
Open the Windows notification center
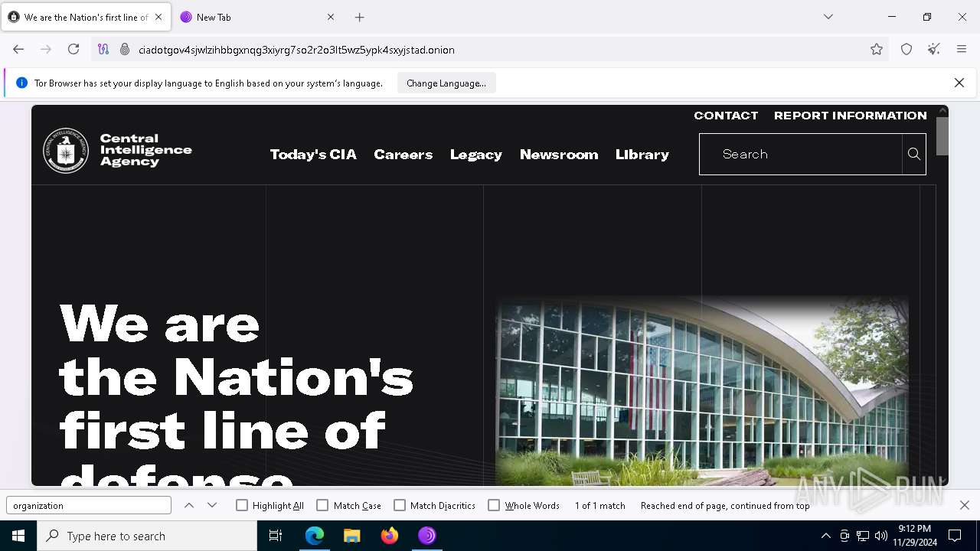[x=955, y=536]
